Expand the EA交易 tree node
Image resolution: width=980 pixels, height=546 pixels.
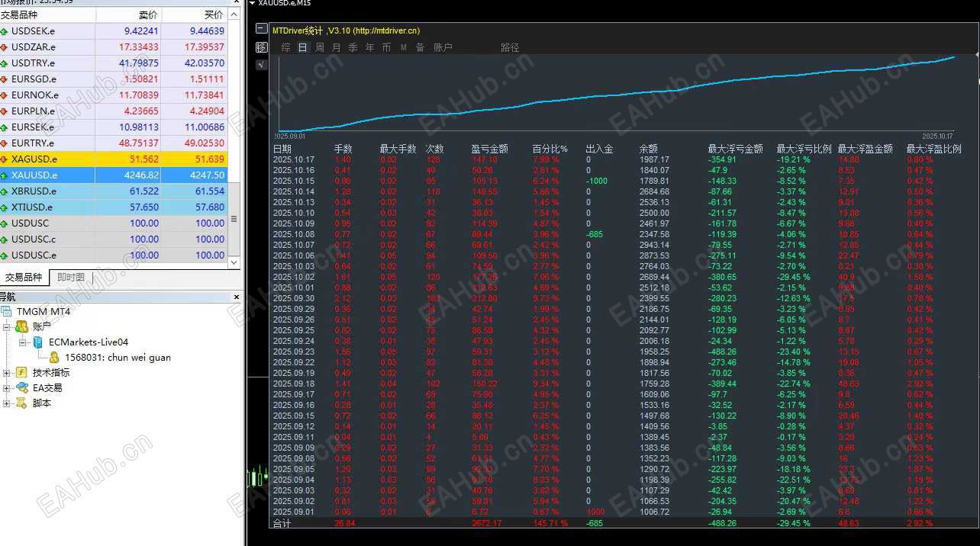7,387
